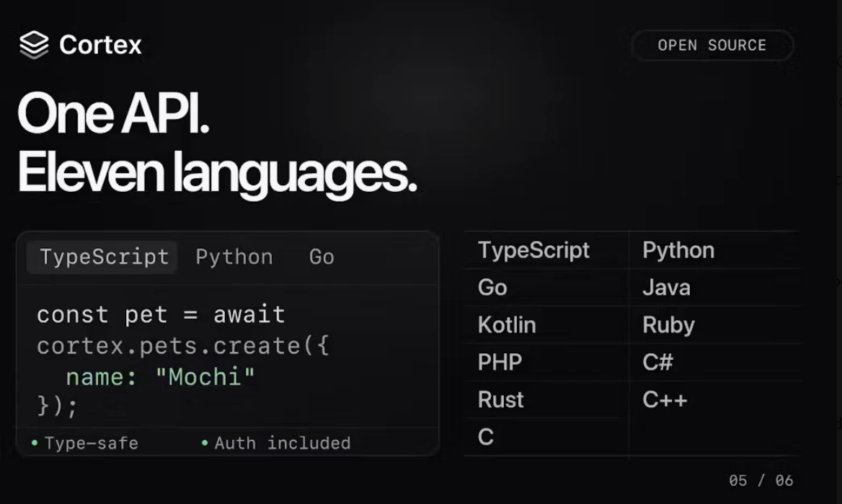The height and width of the screenshot is (504, 842).
Task: Click the Cortex brand name
Action: click(100, 45)
